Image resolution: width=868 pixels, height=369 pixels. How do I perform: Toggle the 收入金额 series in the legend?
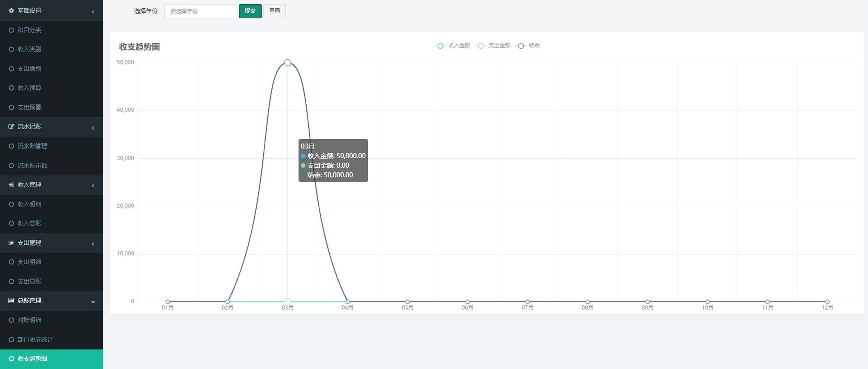pos(453,46)
